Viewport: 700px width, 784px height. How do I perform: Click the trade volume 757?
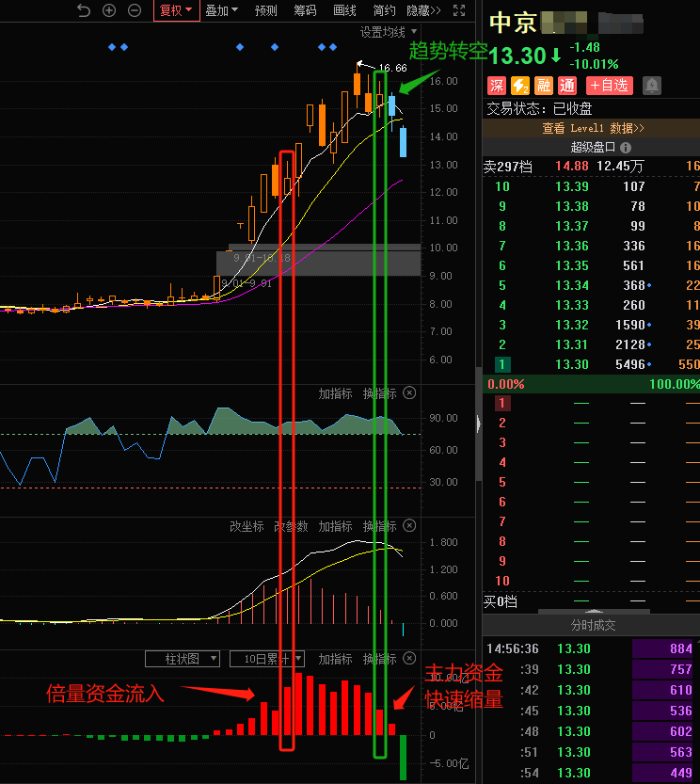(x=681, y=669)
